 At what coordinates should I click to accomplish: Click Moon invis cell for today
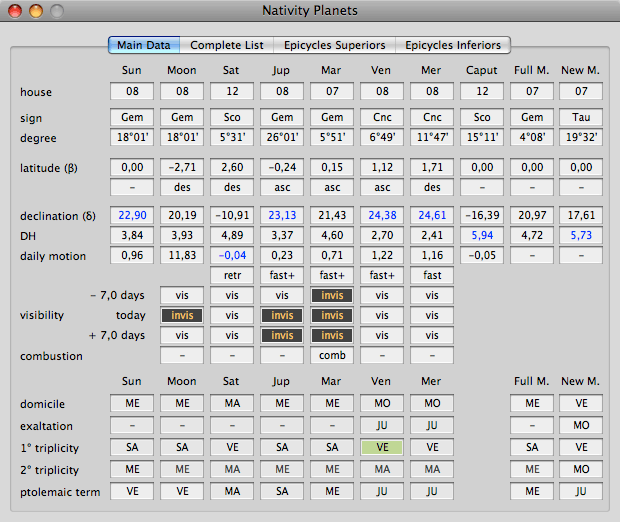point(182,316)
